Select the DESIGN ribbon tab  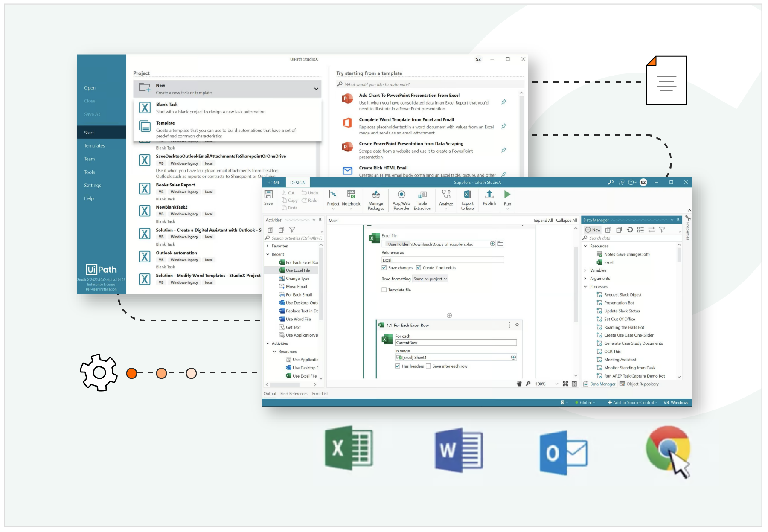tap(298, 183)
